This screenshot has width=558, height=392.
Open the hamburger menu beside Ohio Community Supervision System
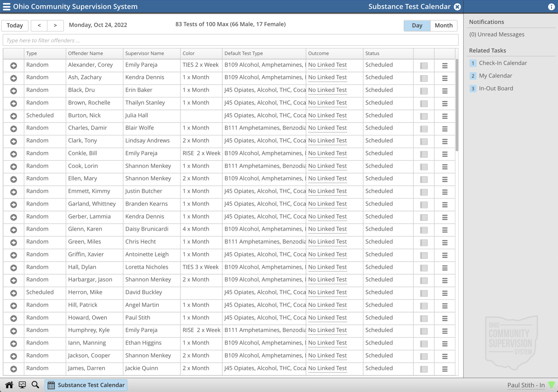click(x=6, y=7)
